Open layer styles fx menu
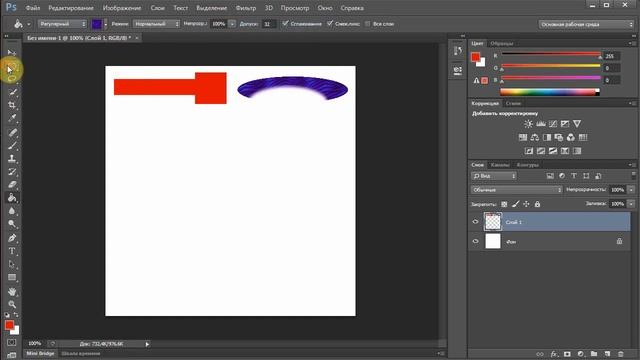Screen dimensions: 640x360 pos(554,354)
